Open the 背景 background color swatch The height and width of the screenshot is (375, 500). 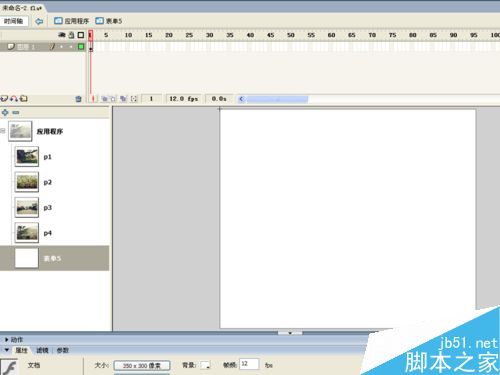205,365
